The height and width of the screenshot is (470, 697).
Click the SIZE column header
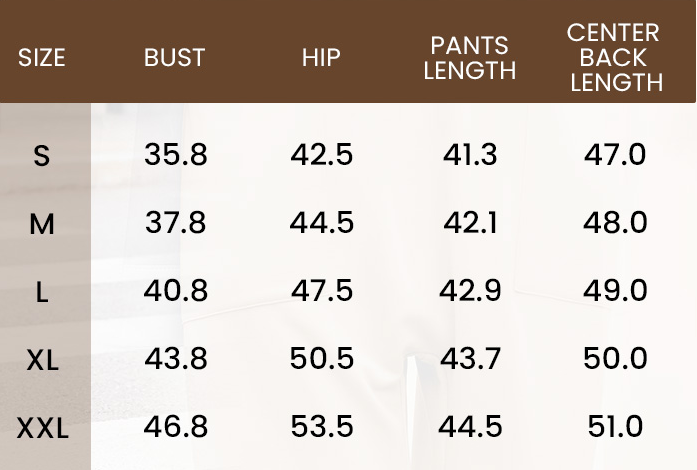pyautogui.click(x=42, y=58)
